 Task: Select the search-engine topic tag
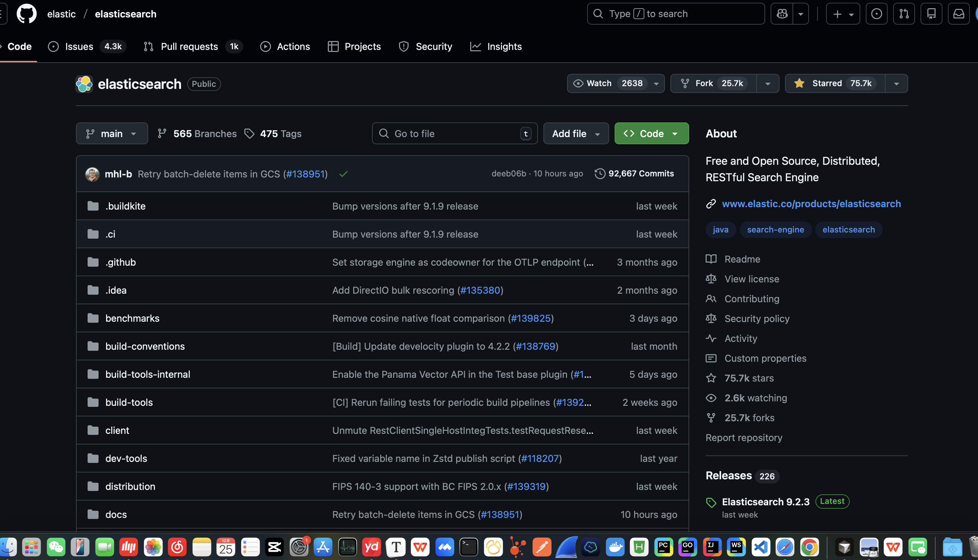[x=775, y=230]
